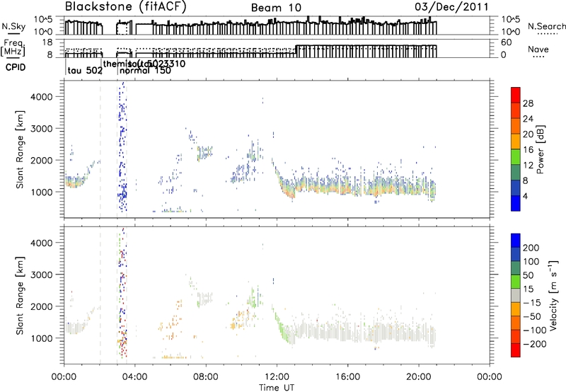Click the blue scatter column near 03:20 in Power panel
Viewport: 566px width, 392px height.
(x=122, y=146)
